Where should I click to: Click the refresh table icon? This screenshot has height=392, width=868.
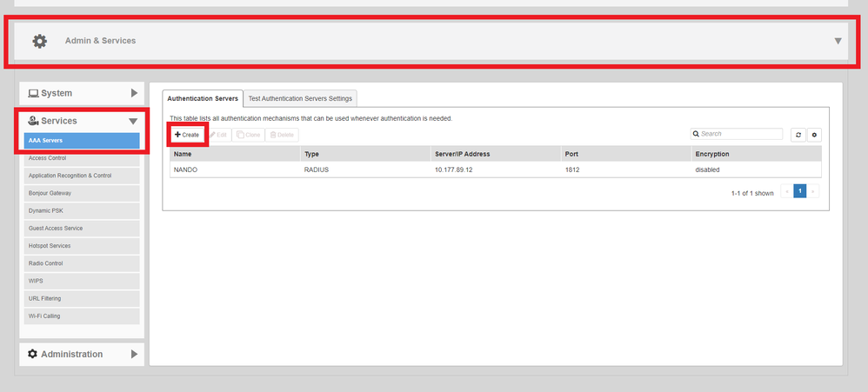pos(798,135)
